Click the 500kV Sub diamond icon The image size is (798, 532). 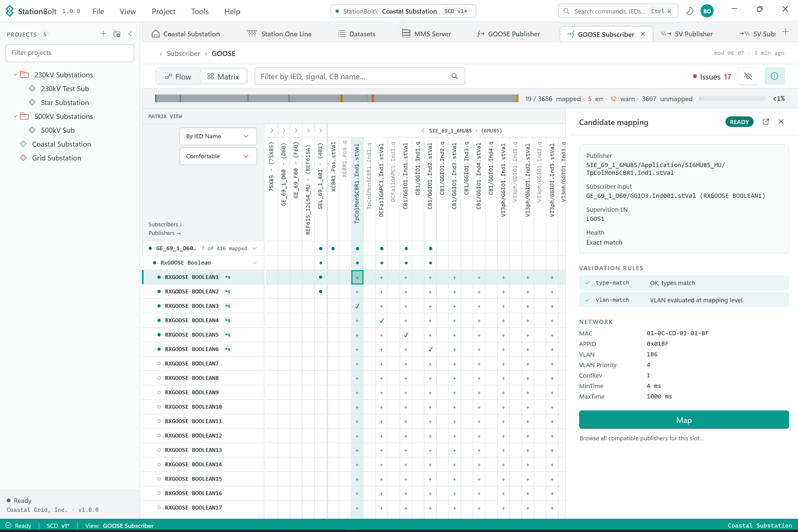[x=32, y=130]
